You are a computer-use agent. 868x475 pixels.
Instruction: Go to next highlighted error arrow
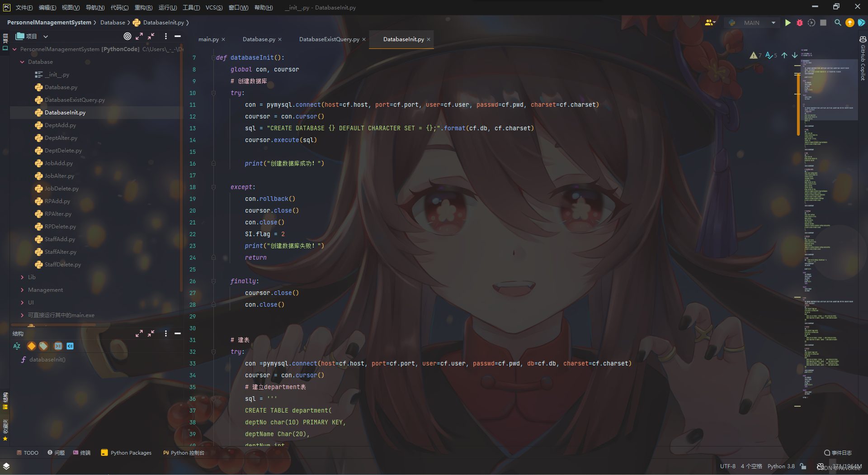coord(795,55)
